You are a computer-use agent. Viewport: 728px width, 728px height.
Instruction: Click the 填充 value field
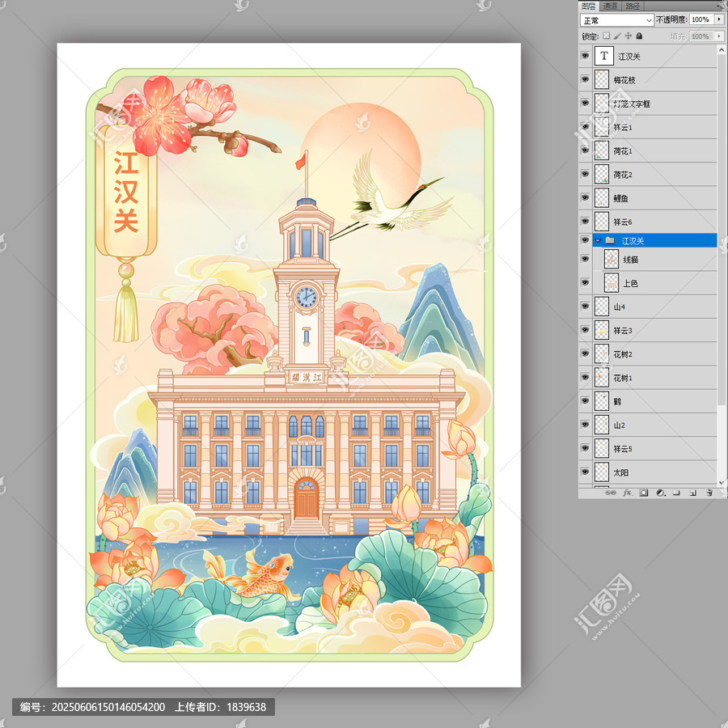click(x=702, y=36)
